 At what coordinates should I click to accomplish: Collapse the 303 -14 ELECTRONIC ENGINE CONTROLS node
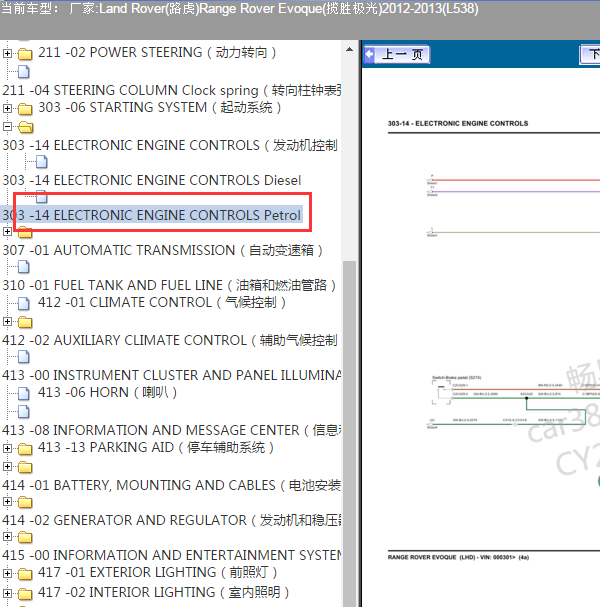[7, 126]
